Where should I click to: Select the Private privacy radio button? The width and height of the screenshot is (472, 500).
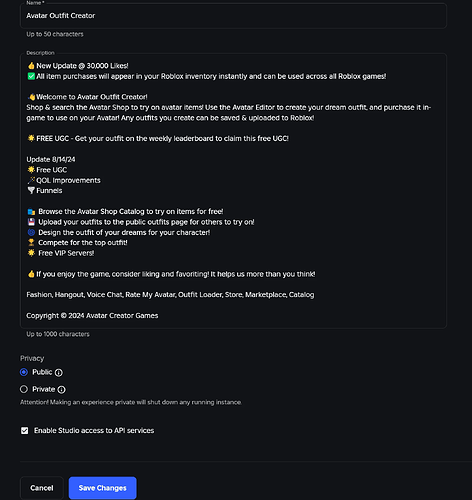pyautogui.click(x=24, y=389)
